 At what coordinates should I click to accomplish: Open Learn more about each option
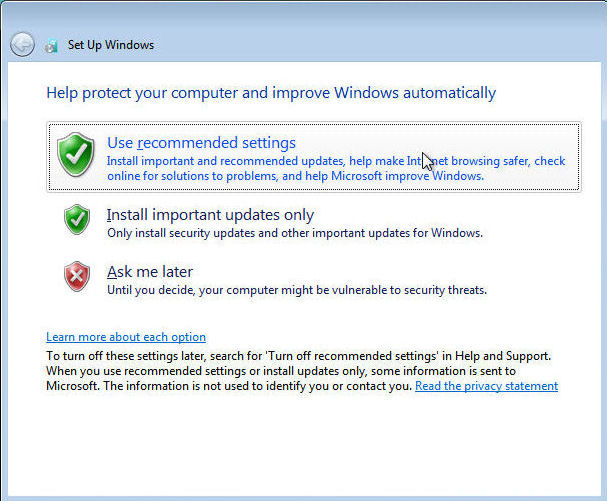point(126,337)
